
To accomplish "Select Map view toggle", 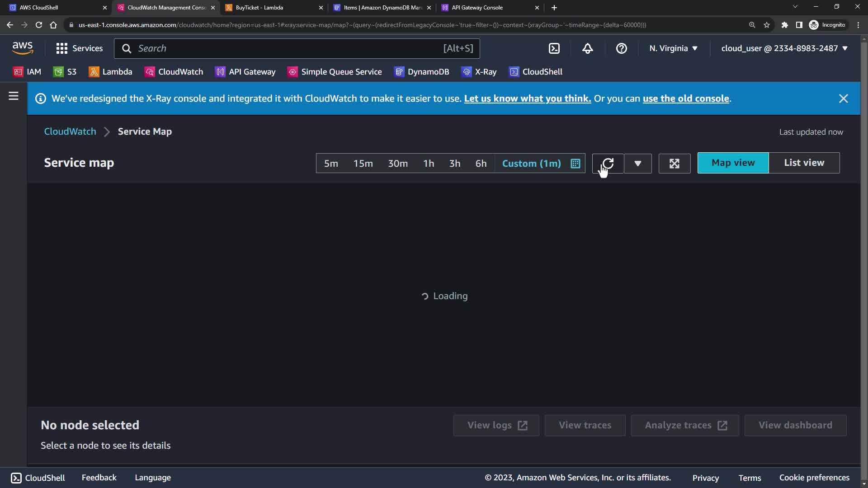I will [x=733, y=163].
